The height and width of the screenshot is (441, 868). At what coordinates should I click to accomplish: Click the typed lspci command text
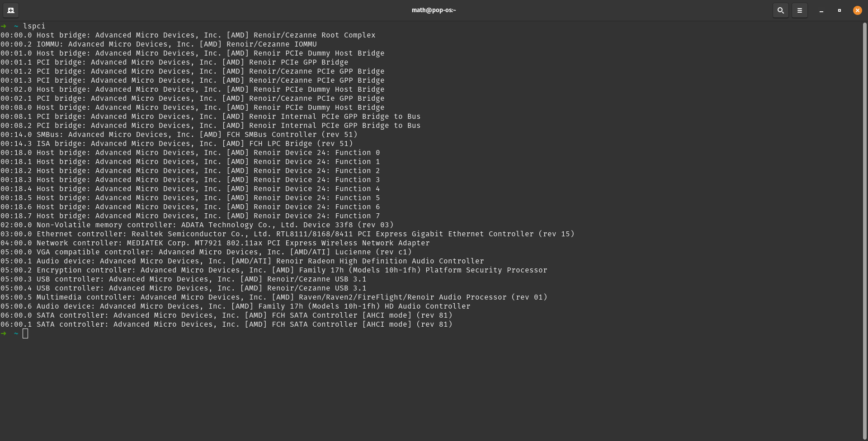coord(34,26)
